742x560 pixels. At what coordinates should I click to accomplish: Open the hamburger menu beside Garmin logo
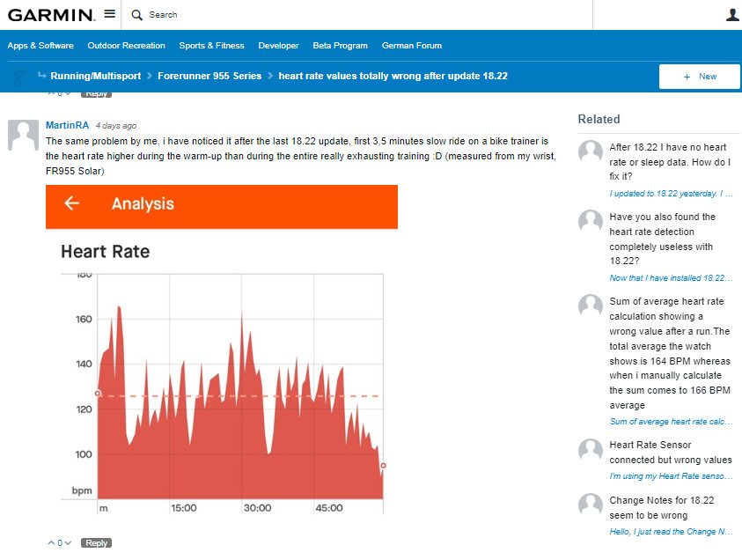click(110, 14)
